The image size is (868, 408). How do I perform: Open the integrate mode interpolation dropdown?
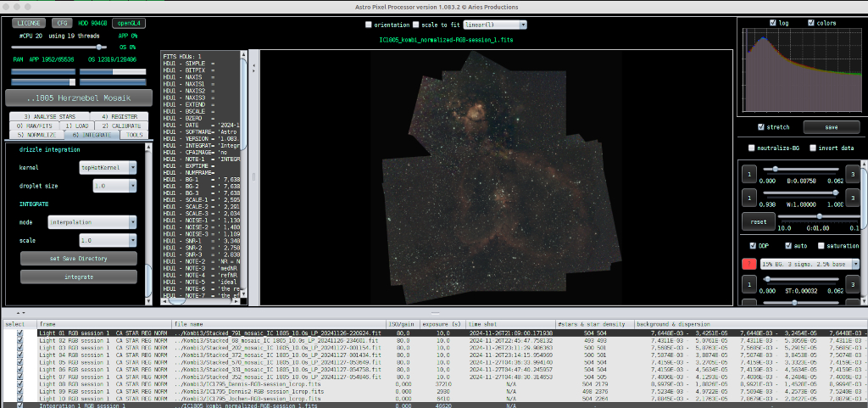[92, 222]
